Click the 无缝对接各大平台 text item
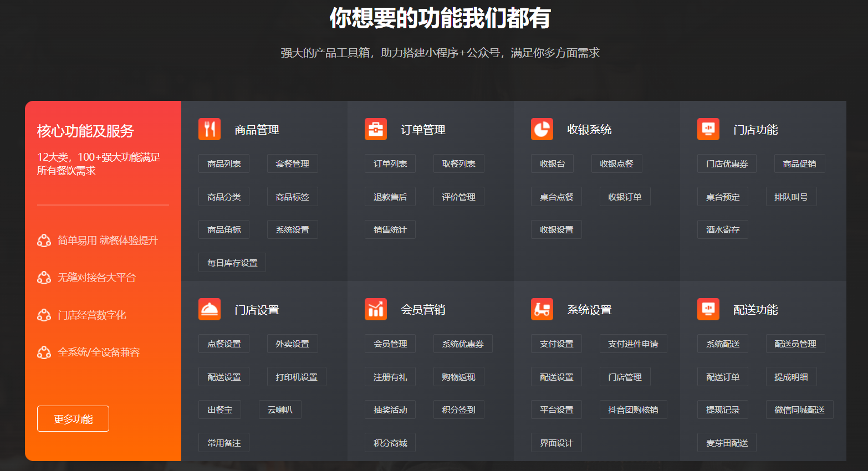This screenshot has height=471, width=868. pyautogui.click(x=97, y=278)
